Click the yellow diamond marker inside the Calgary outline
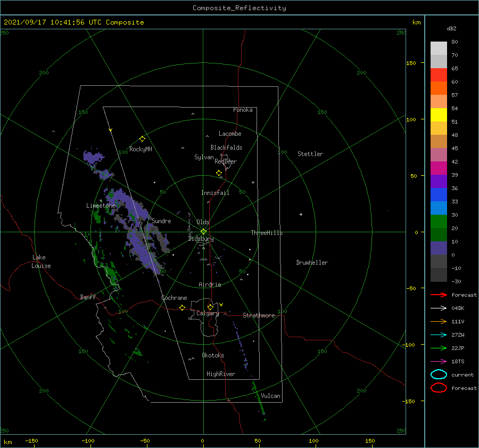The height and width of the screenshot is (448, 479). (210, 307)
